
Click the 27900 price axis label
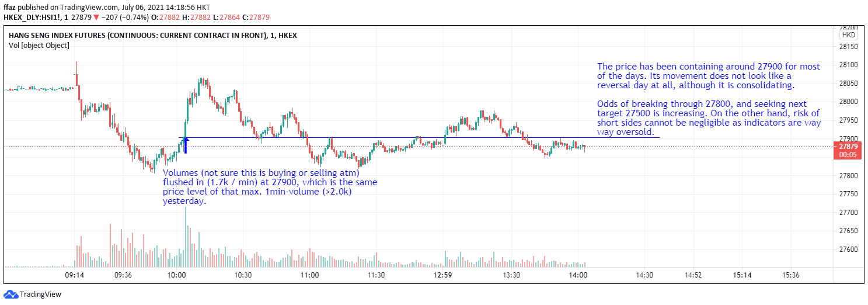point(848,138)
